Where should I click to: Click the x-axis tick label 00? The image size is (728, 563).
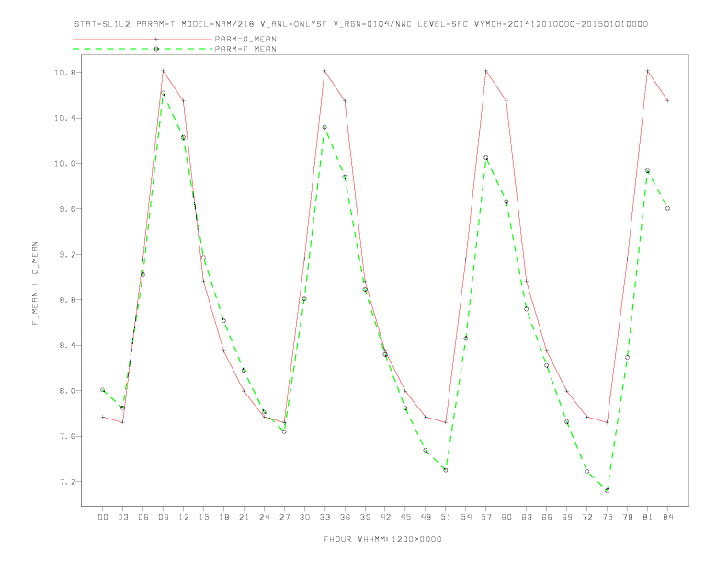point(103,517)
